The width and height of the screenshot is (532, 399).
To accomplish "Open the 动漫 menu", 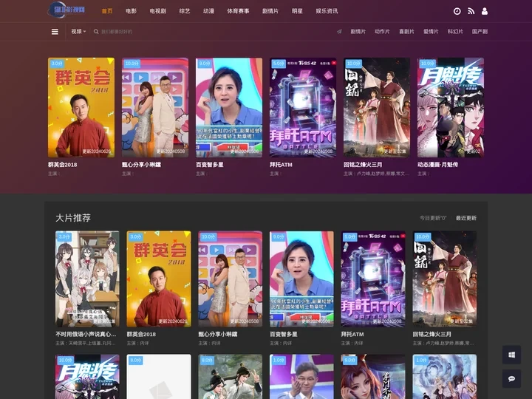I will [x=208, y=11].
